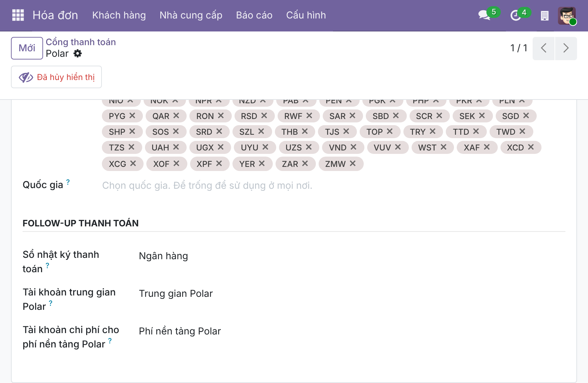The height and width of the screenshot is (383, 588).
Task: Open the gear actions menu beside Polar
Action: tap(78, 53)
